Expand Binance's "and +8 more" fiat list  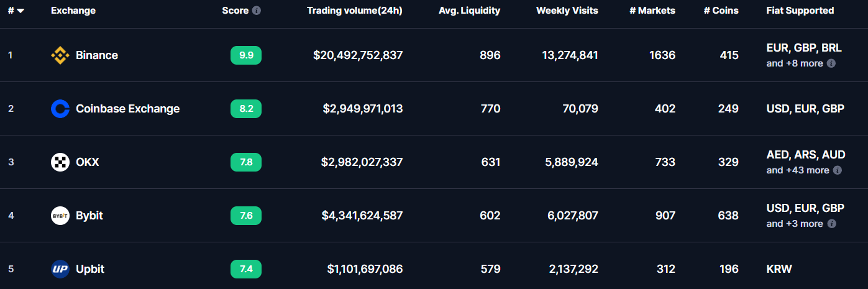click(795, 63)
